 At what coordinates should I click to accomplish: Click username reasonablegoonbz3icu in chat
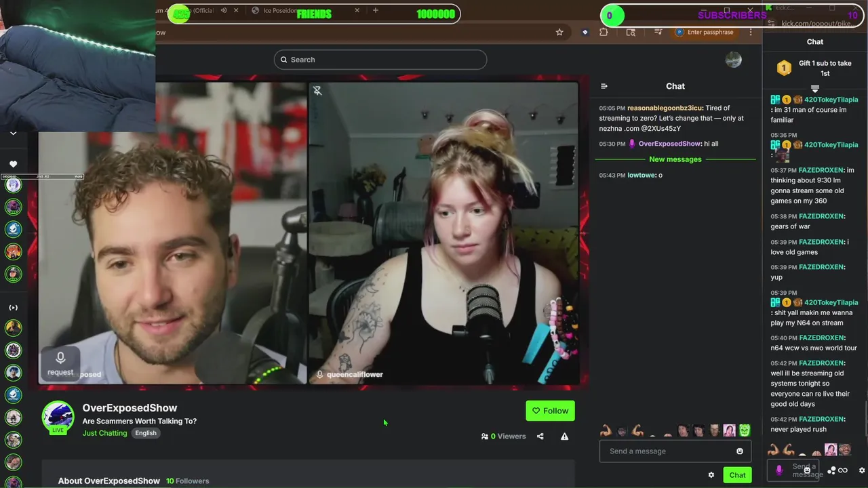[665, 108]
